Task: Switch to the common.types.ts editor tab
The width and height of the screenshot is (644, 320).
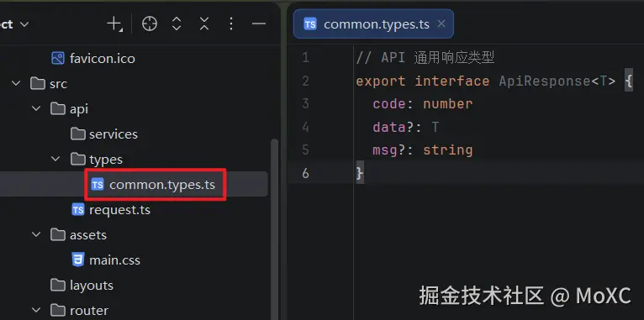Action: pos(373,24)
